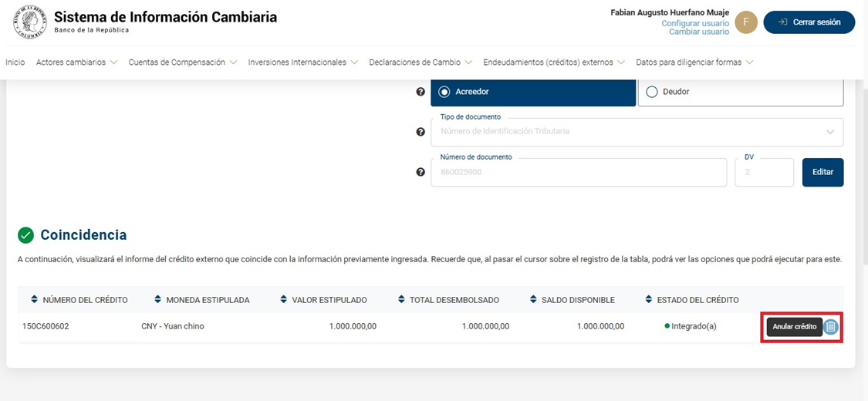This screenshot has height=401, width=868.
Task: Click help icon beside Tipo de documento
Action: [x=420, y=132]
